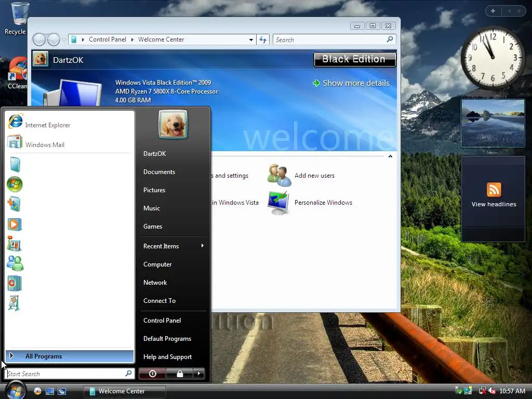The width and height of the screenshot is (532, 399).
Task: Open Control Panel from Start menu
Action: [x=162, y=320]
